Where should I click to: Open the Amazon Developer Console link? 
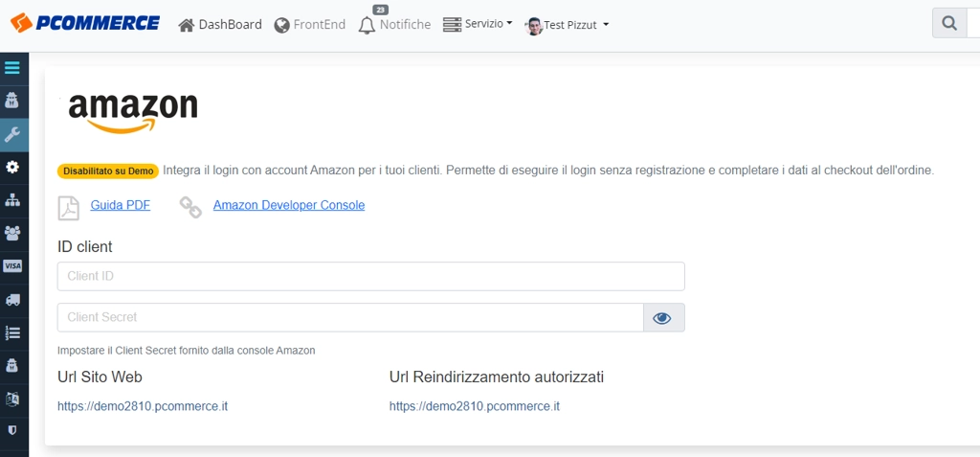[289, 205]
